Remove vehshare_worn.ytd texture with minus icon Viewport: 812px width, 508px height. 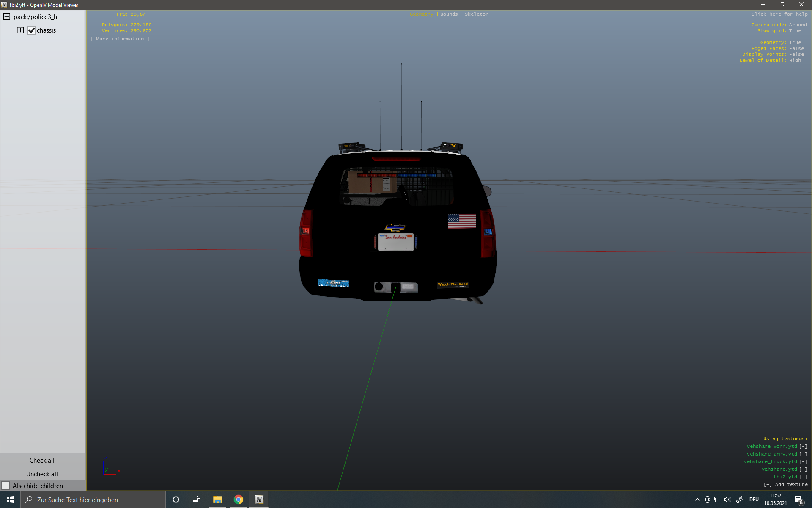803,446
